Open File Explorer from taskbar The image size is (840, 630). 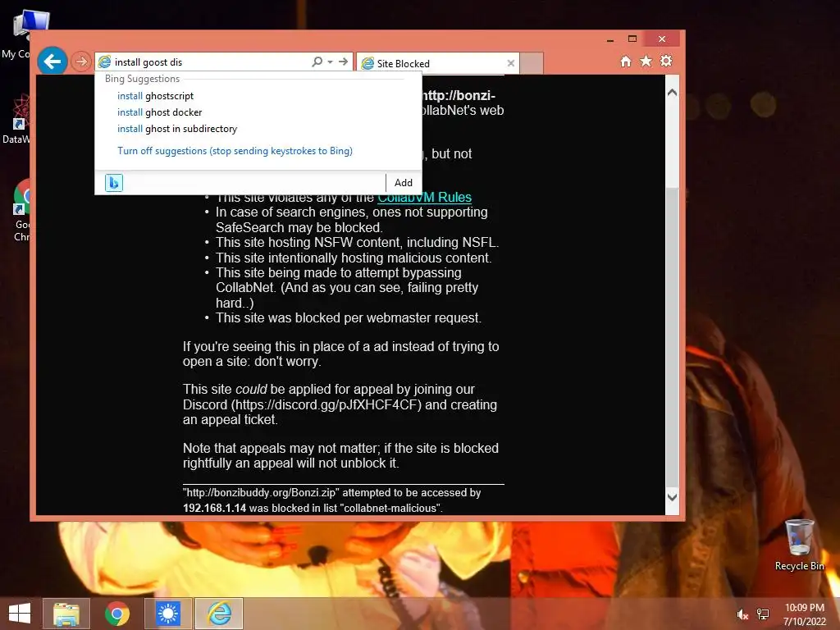coord(66,614)
